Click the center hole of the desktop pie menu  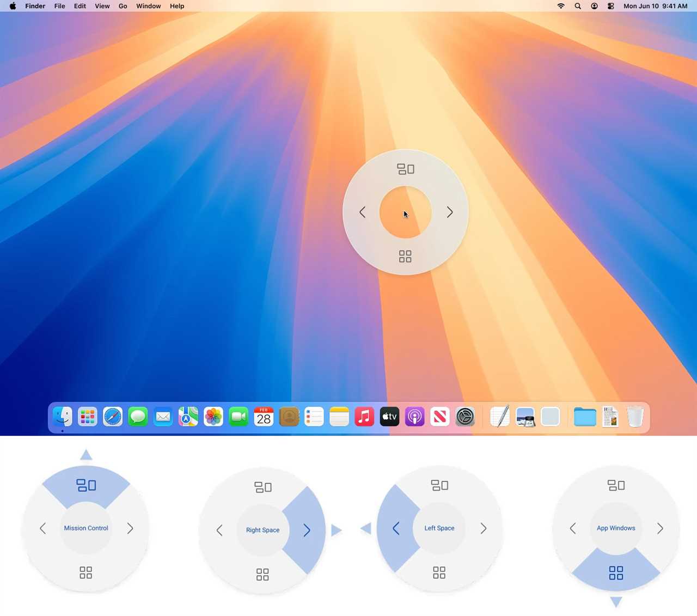pyautogui.click(x=406, y=212)
